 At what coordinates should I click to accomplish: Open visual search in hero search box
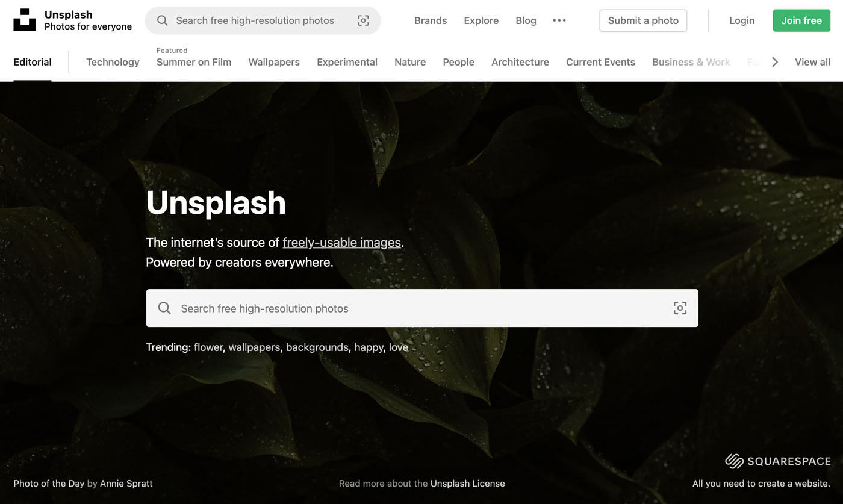point(680,308)
